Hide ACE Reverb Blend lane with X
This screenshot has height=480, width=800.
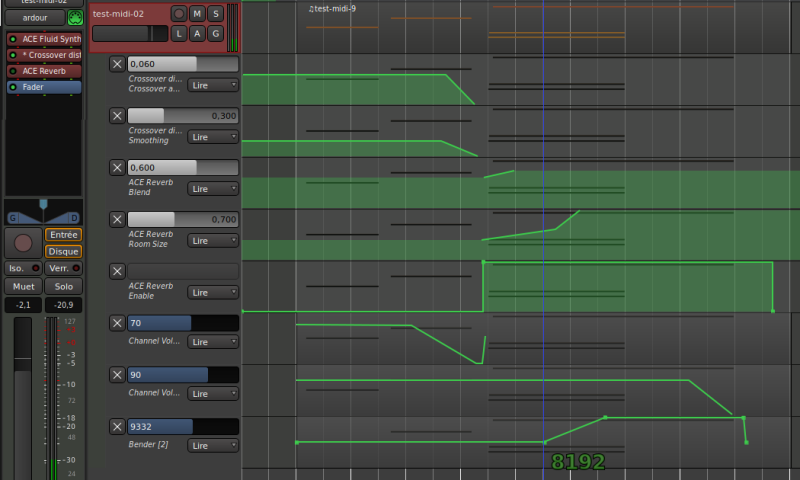(x=117, y=167)
